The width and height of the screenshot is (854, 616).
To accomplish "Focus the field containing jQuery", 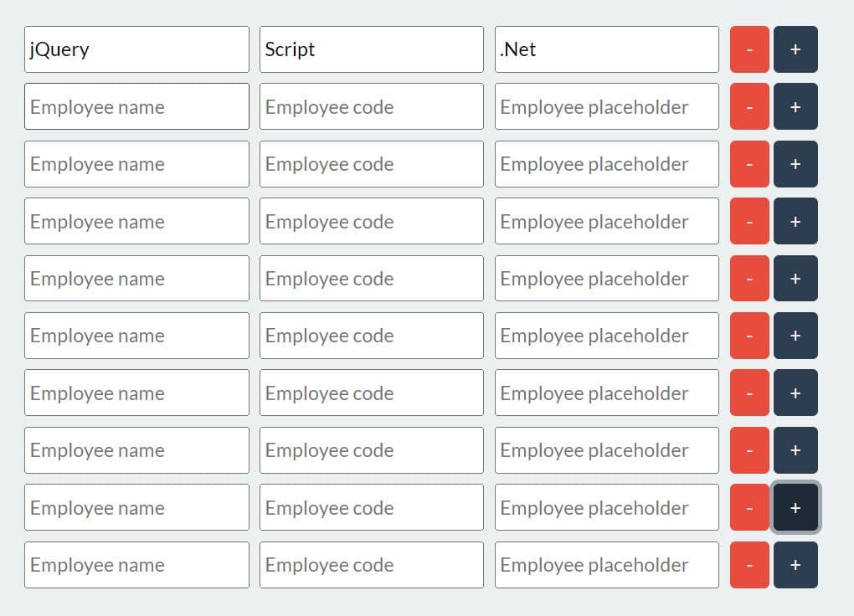I will (x=136, y=49).
